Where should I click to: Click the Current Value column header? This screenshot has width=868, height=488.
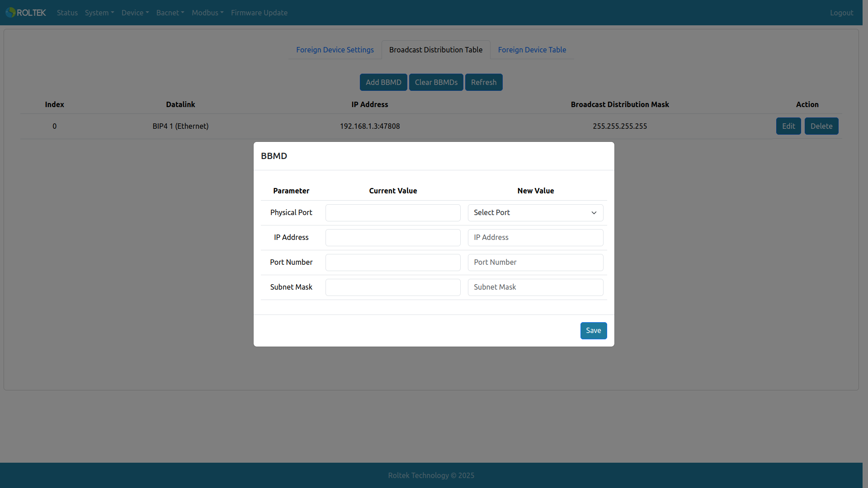(x=393, y=191)
